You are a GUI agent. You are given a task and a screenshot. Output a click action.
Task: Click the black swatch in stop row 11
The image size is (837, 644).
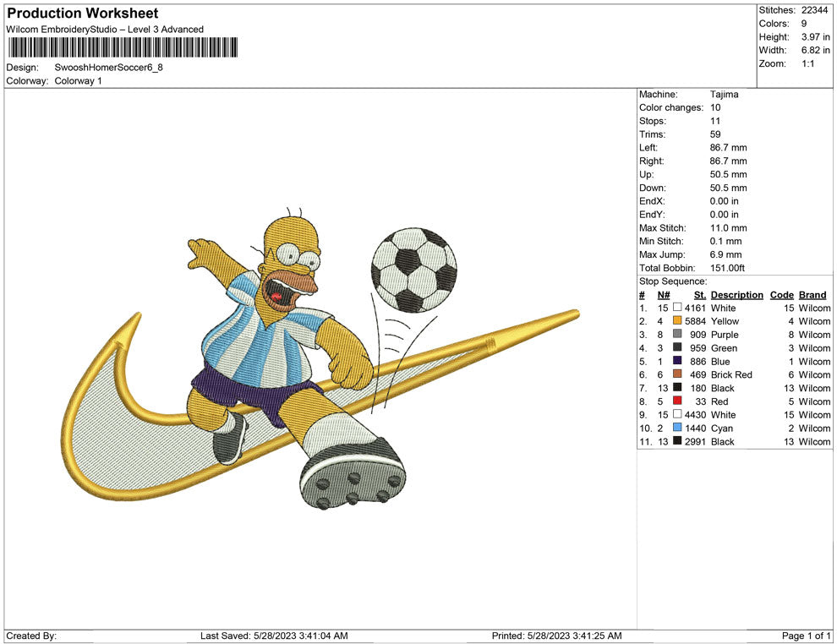[677, 440]
